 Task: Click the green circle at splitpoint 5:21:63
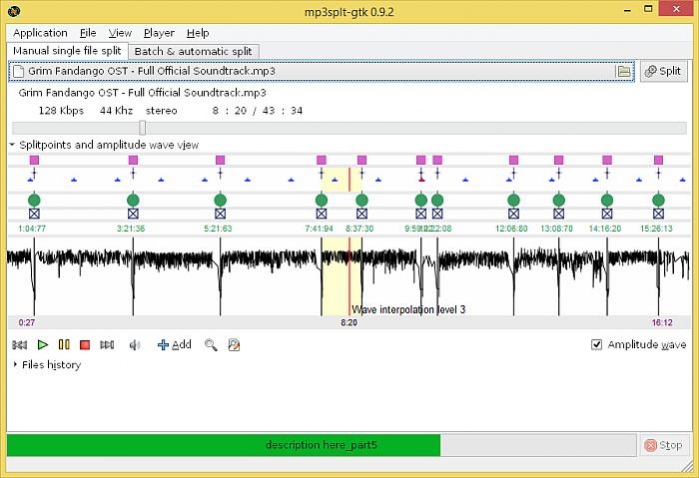[220, 200]
